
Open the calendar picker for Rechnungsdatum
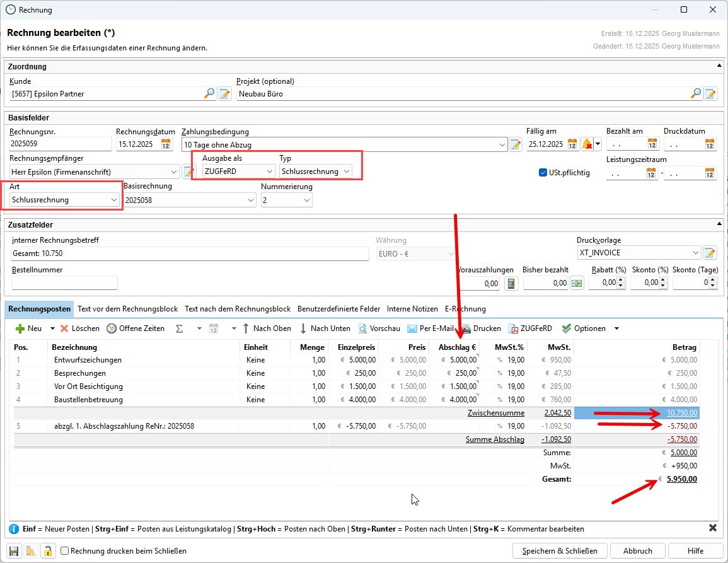pyautogui.click(x=166, y=144)
